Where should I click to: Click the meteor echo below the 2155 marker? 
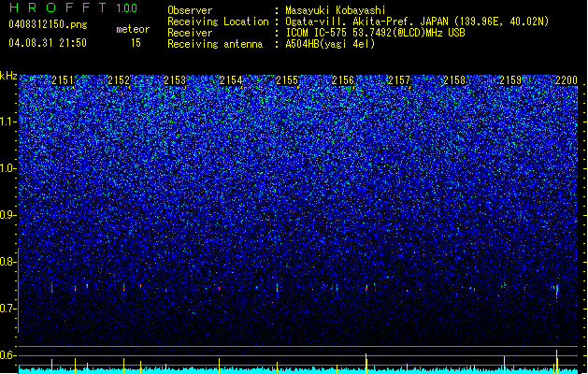tap(277, 288)
